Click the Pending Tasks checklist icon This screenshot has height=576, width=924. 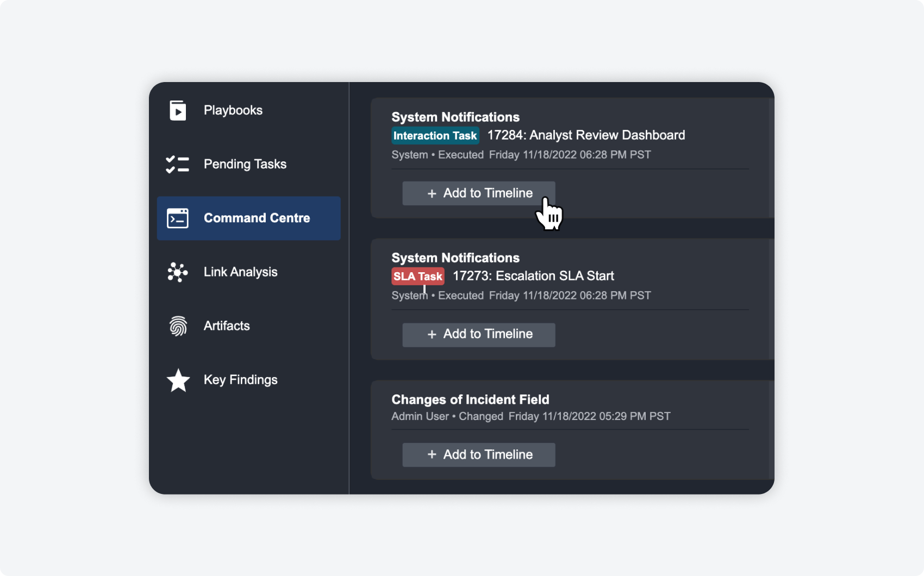click(x=178, y=164)
